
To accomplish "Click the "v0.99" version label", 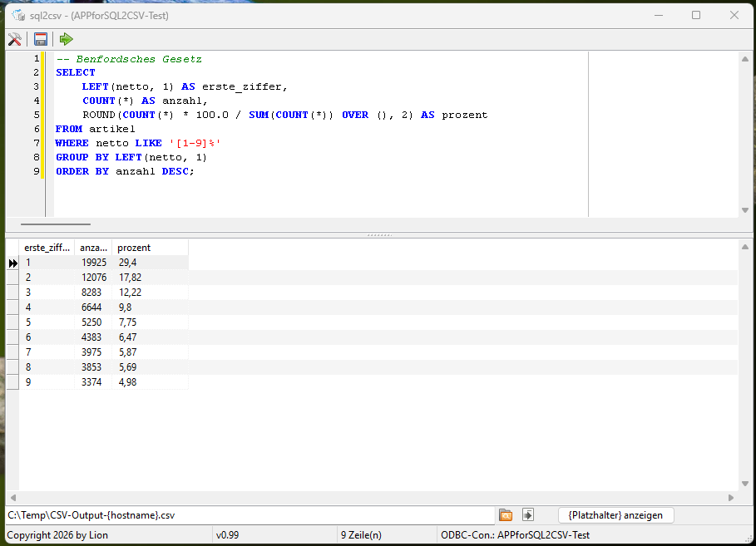I will pos(227,535).
